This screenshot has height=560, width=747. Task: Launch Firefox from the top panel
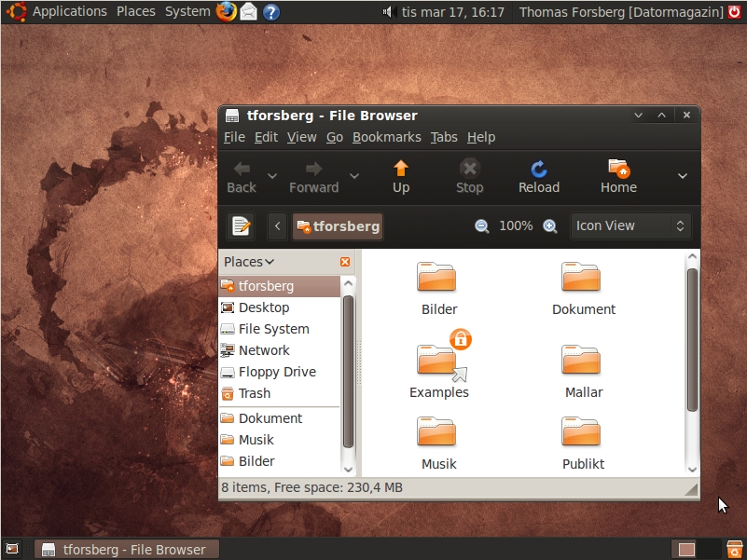[227, 11]
